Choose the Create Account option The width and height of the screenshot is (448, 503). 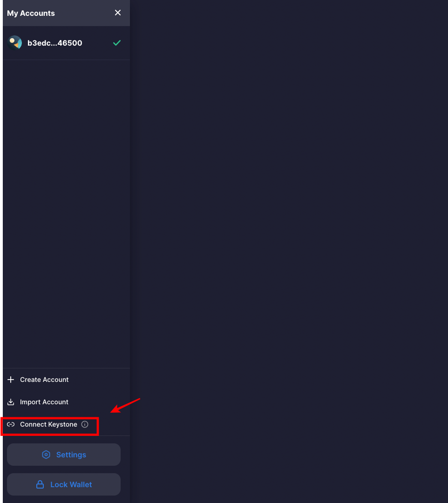tap(44, 380)
